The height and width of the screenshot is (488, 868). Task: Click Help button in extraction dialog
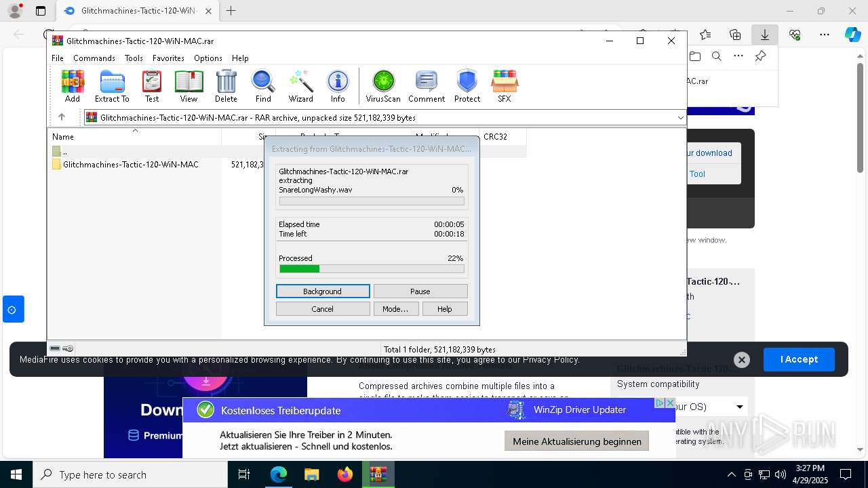[445, 308]
